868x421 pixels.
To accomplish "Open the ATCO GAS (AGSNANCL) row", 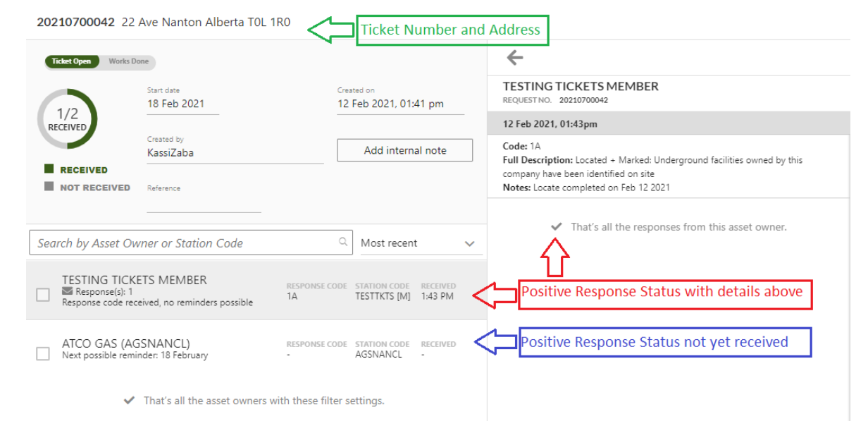I will [x=256, y=349].
